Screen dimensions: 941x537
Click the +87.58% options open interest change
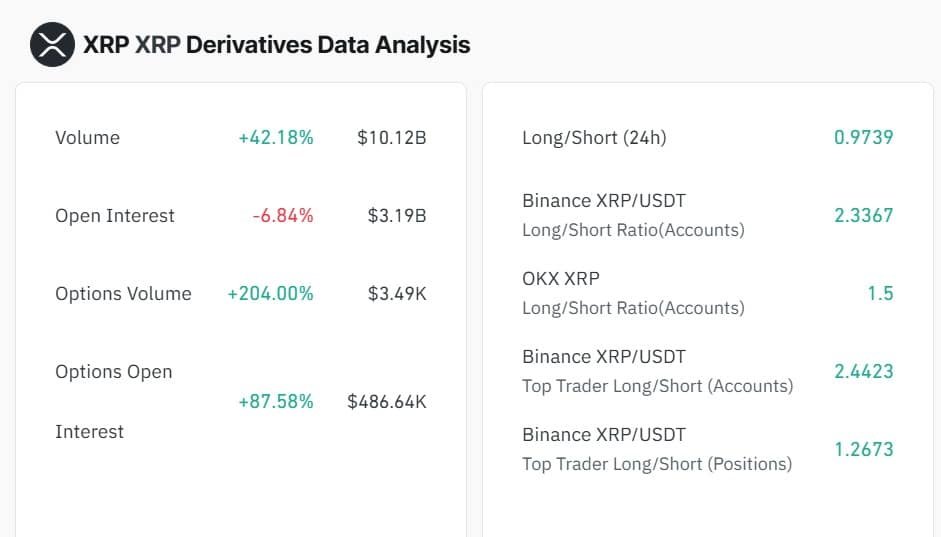pos(275,402)
